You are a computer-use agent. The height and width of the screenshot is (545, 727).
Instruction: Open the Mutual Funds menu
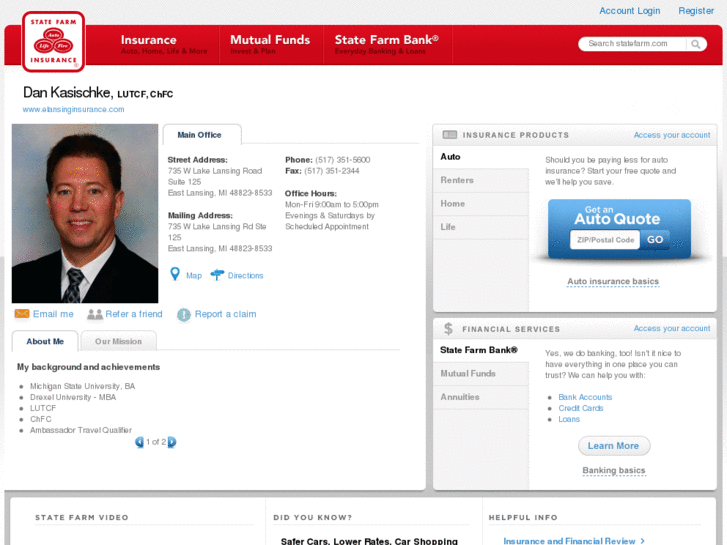pos(270,45)
